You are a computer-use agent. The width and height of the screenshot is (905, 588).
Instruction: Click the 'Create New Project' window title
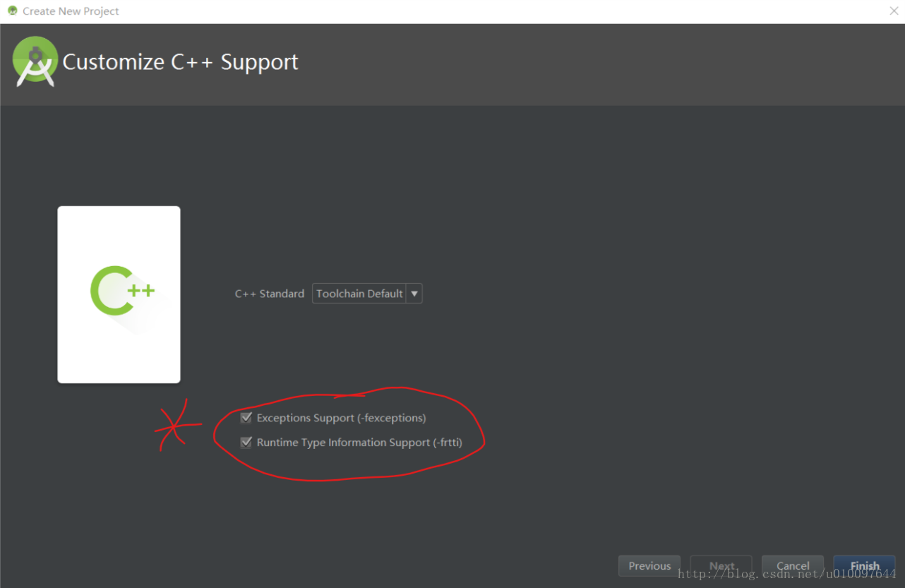[71, 11]
